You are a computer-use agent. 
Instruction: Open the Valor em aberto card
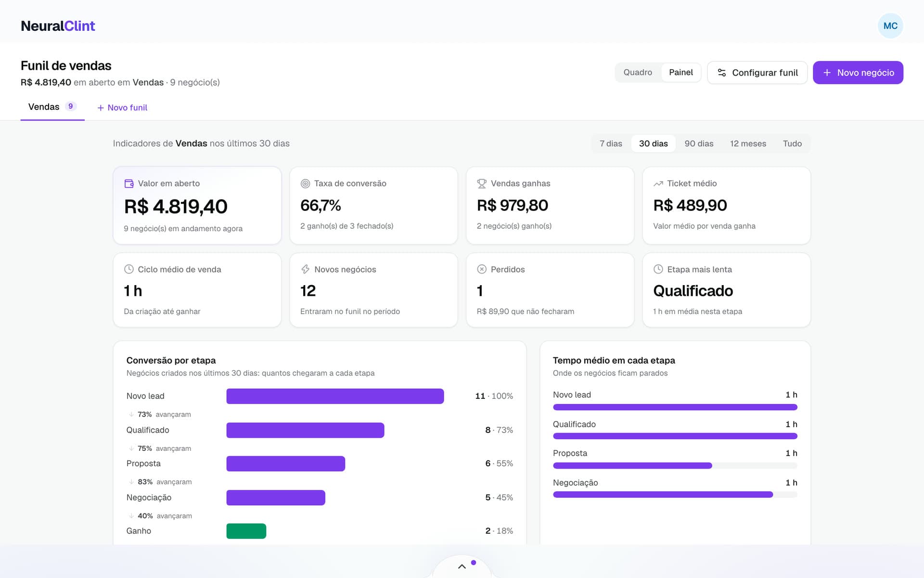(197, 205)
